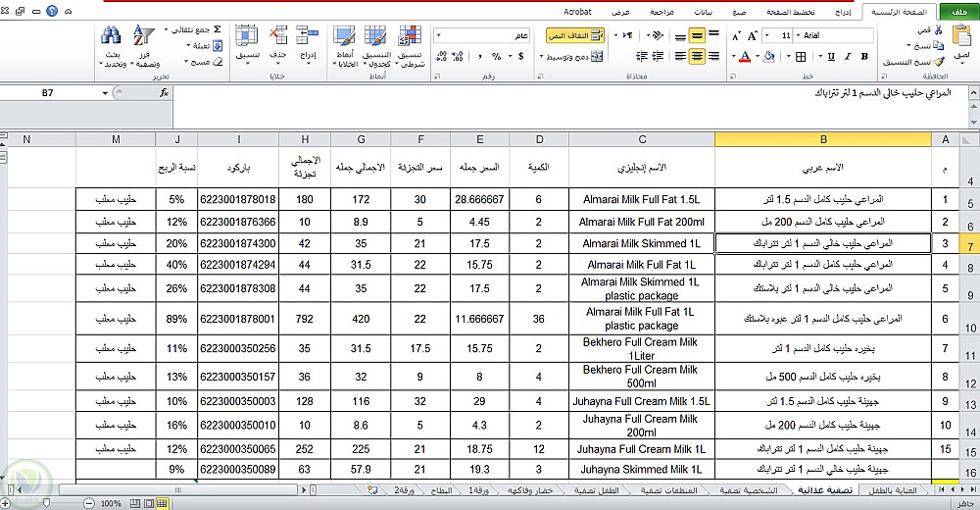Click the Format cells icon in Cells group
980x510 pixels.
(x=247, y=35)
